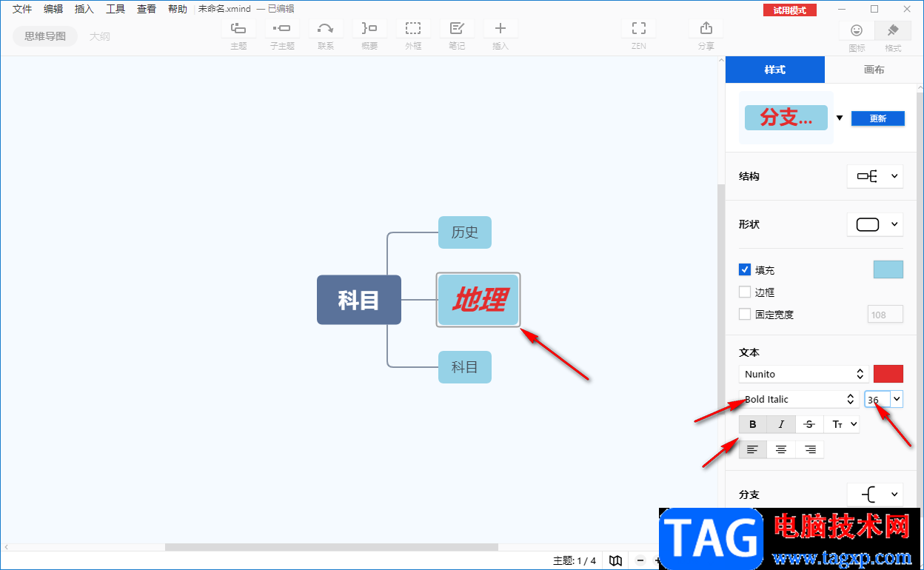
Task: Switch to the 画布 tab
Action: click(874, 70)
